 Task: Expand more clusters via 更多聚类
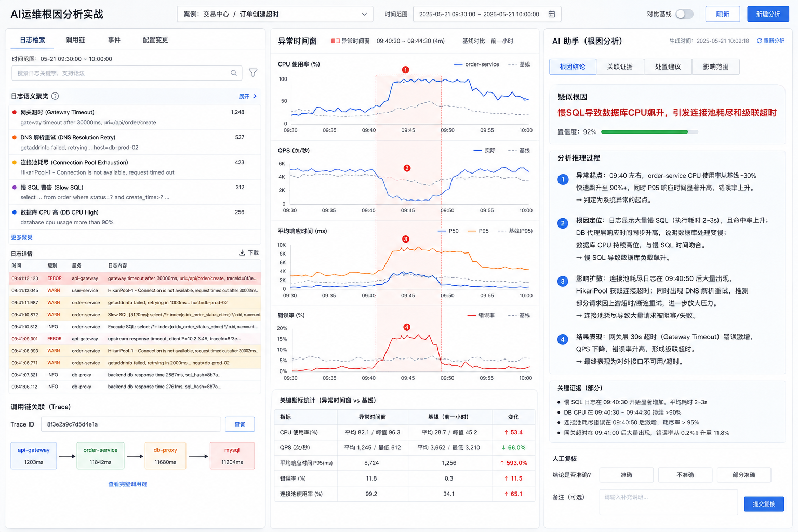pyautogui.click(x=22, y=237)
